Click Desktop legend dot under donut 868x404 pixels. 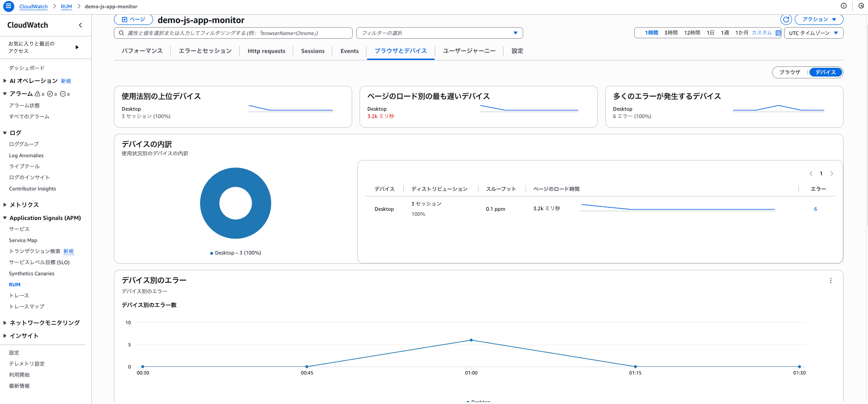(x=212, y=253)
